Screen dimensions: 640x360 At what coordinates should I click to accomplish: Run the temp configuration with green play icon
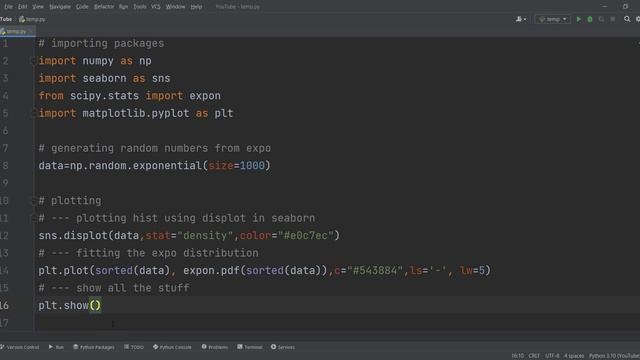coord(578,19)
